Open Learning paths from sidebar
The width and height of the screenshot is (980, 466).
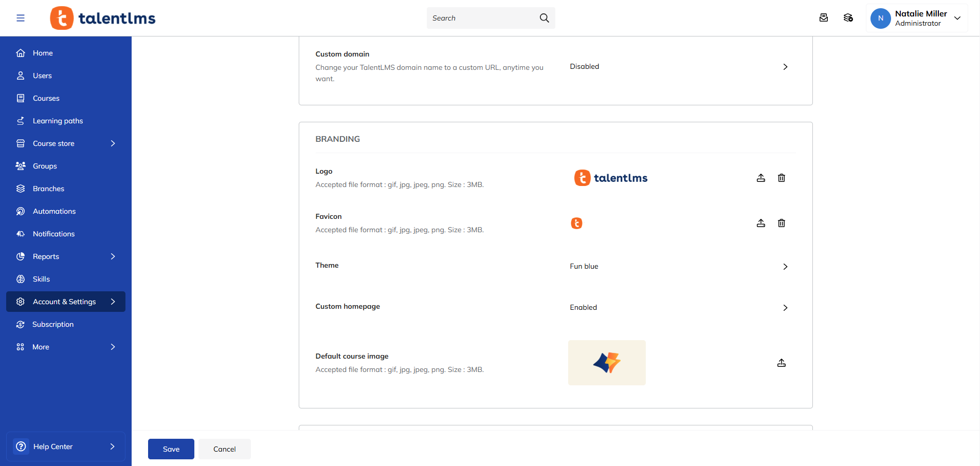tap(58, 121)
